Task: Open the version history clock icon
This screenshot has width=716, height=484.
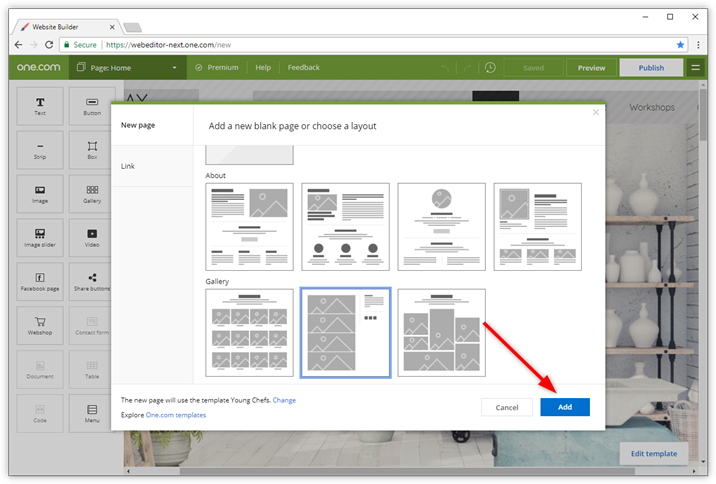Action: [490, 68]
